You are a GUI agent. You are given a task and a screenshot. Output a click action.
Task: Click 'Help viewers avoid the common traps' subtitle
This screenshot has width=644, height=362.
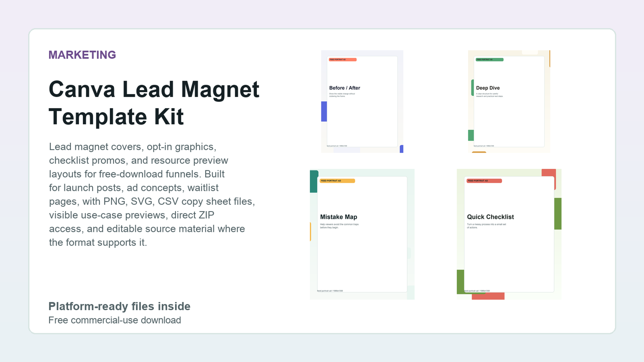click(x=339, y=226)
